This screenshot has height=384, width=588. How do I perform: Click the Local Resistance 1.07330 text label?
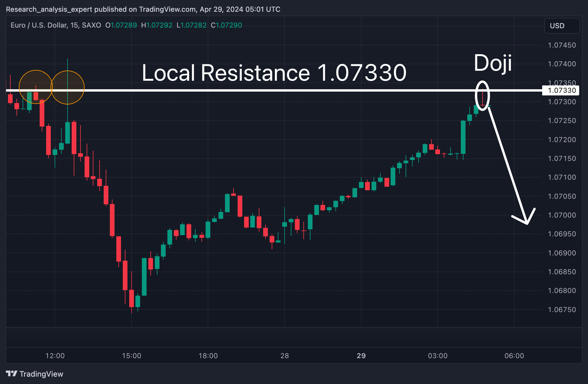[274, 73]
